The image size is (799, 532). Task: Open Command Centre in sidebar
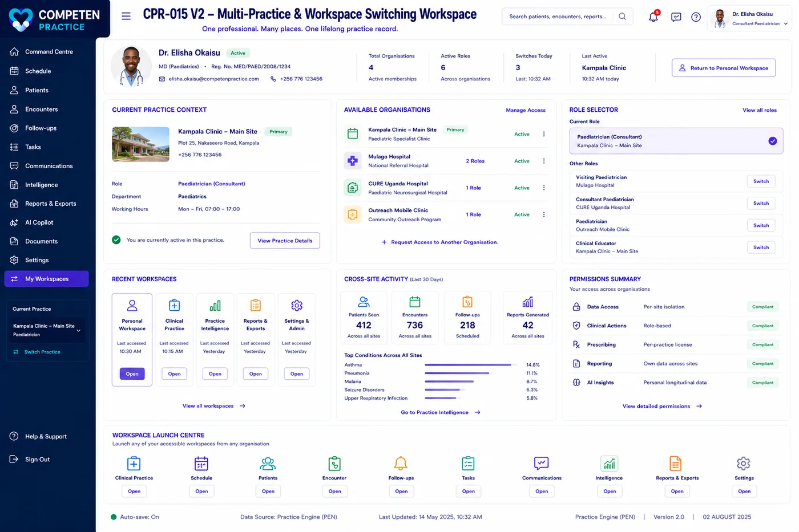point(46,52)
